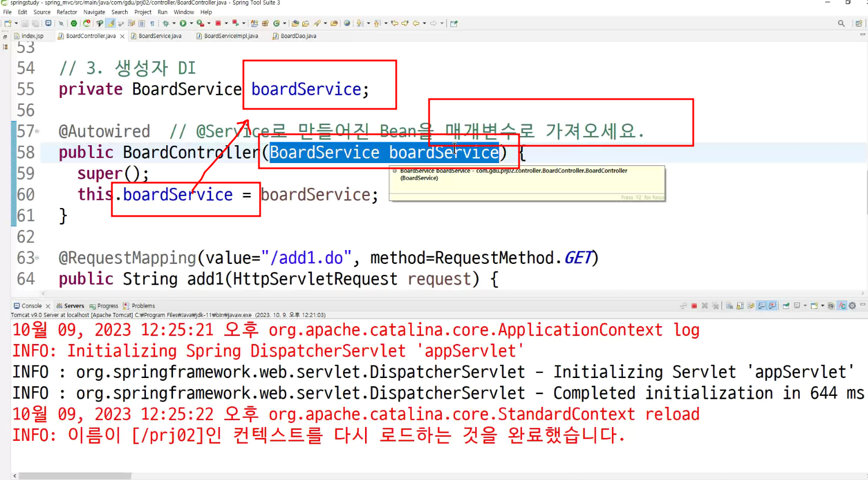Click Display Selected Console monitor icon

click(796, 306)
